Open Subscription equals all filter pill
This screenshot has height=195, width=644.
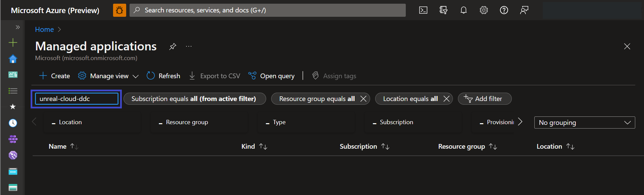click(195, 99)
